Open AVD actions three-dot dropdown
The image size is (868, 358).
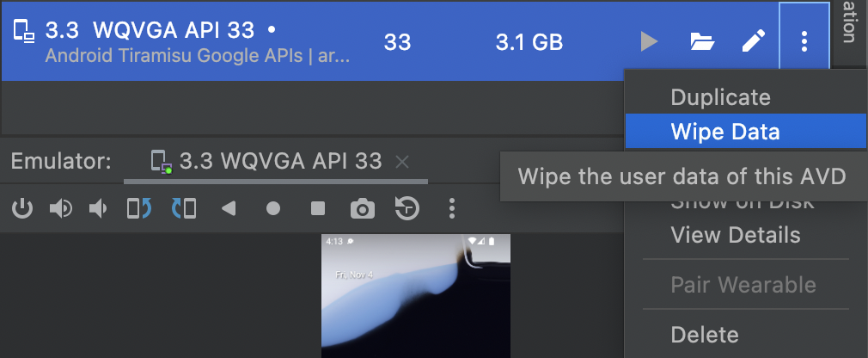pyautogui.click(x=804, y=41)
